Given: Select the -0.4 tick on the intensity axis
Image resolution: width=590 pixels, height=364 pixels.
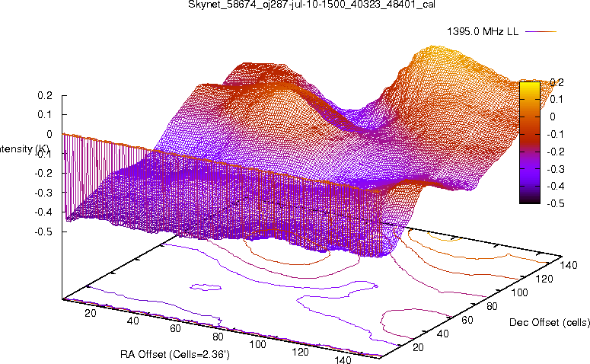Looking at the screenshot, I should pos(43,212).
